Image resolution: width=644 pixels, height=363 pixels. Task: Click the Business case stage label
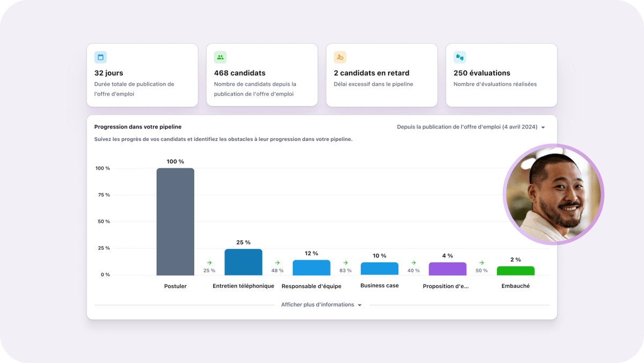click(x=379, y=286)
